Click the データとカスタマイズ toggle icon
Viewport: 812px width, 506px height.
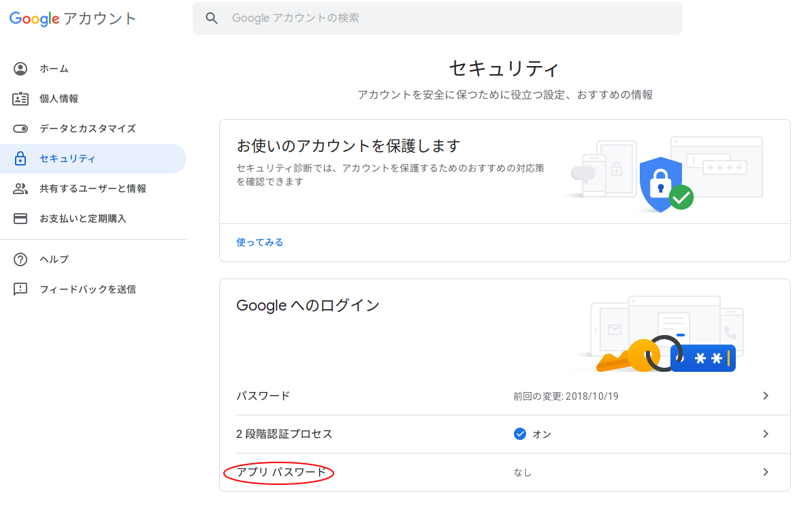point(20,129)
